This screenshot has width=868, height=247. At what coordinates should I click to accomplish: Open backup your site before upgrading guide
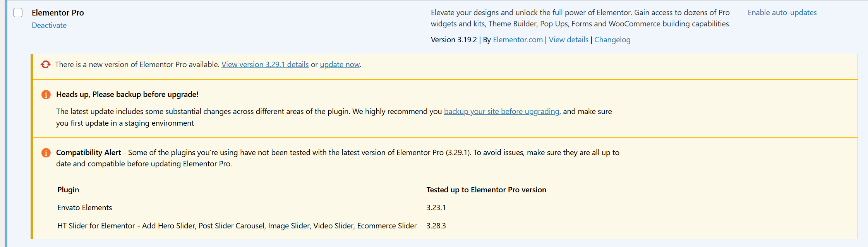(x=501, y=111)
